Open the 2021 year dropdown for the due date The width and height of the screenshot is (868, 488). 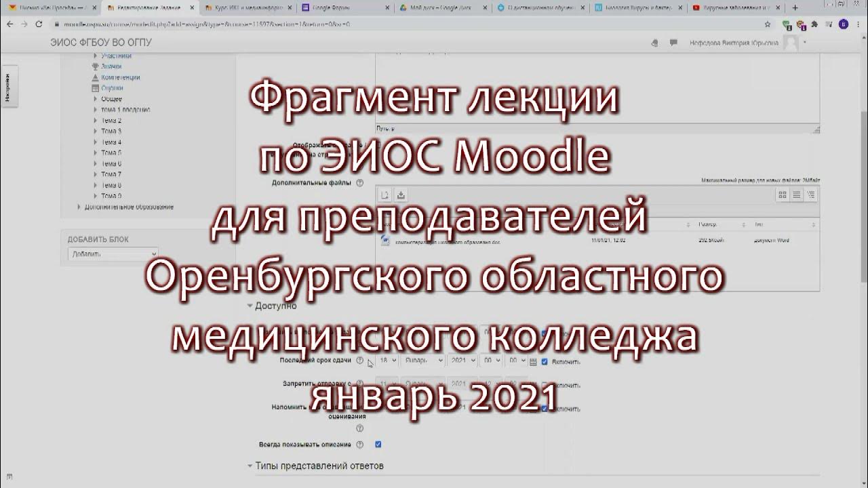[461, 361]
